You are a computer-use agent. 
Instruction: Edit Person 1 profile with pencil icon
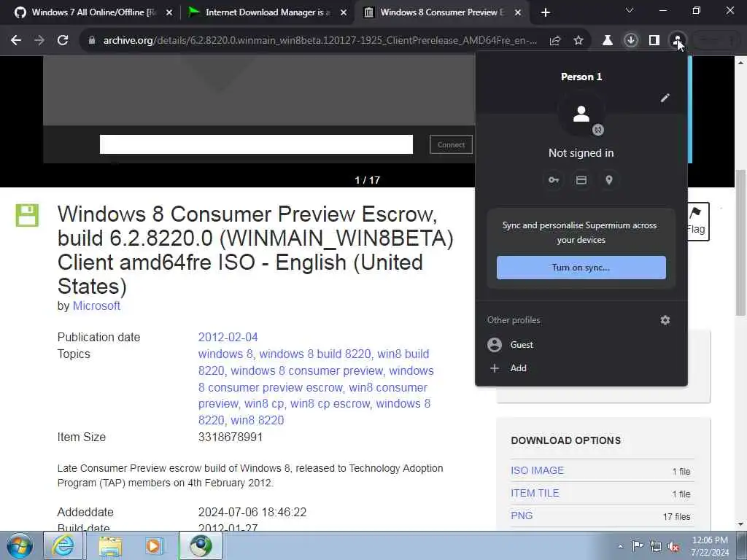(x=665, y=98)
